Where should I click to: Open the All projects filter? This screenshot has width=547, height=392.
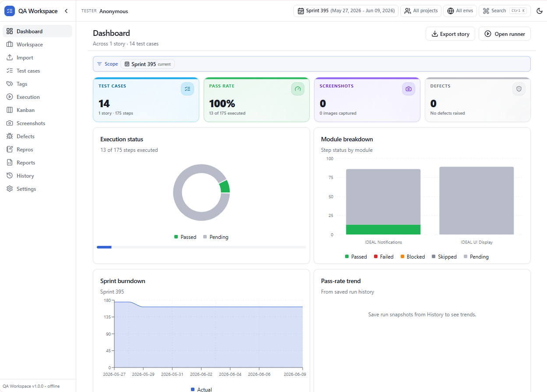pos(421,11)
